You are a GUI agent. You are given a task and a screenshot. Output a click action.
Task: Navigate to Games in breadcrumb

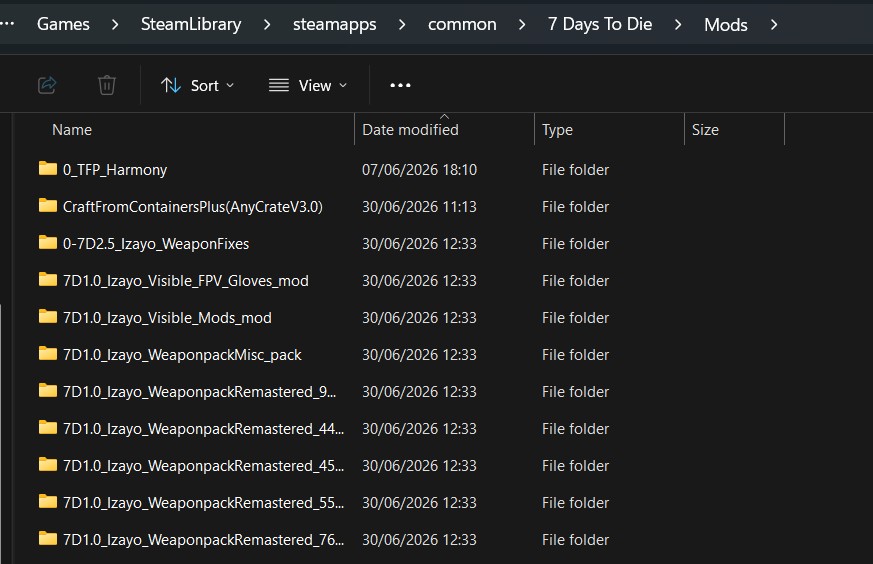point(63,24)
